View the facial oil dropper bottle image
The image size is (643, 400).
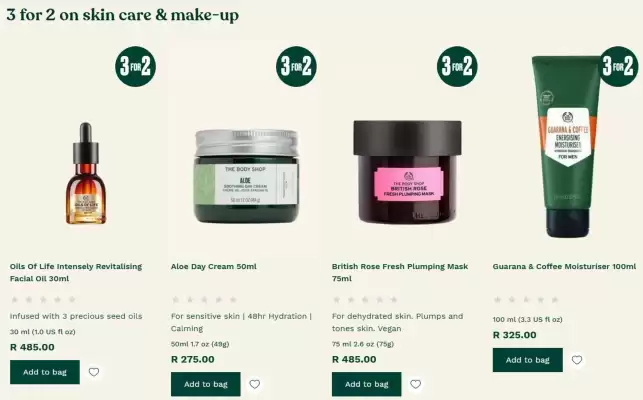pyautogui.click(x=86, y=173)
